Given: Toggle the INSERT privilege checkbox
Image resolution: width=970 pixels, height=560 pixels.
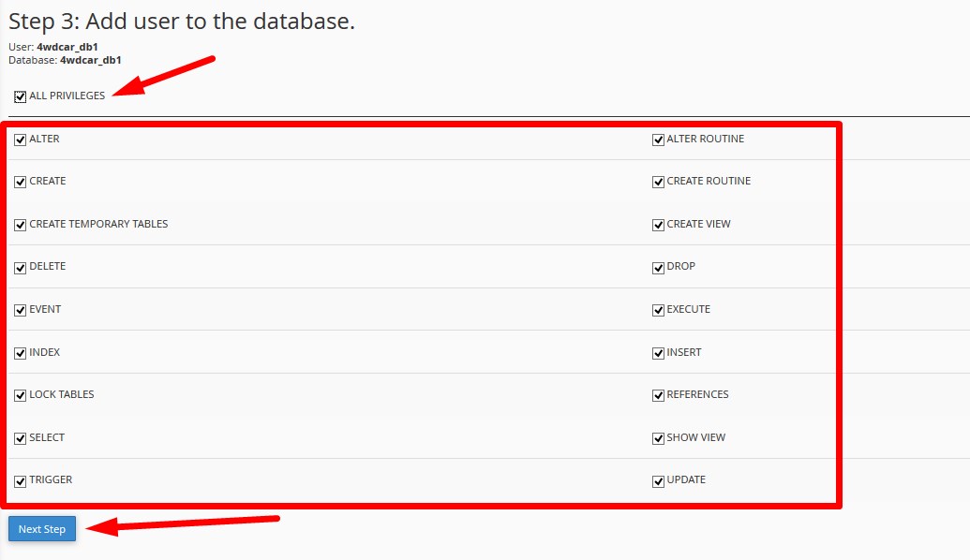Looking at the screenshot, I should click(x=658, y=354).
